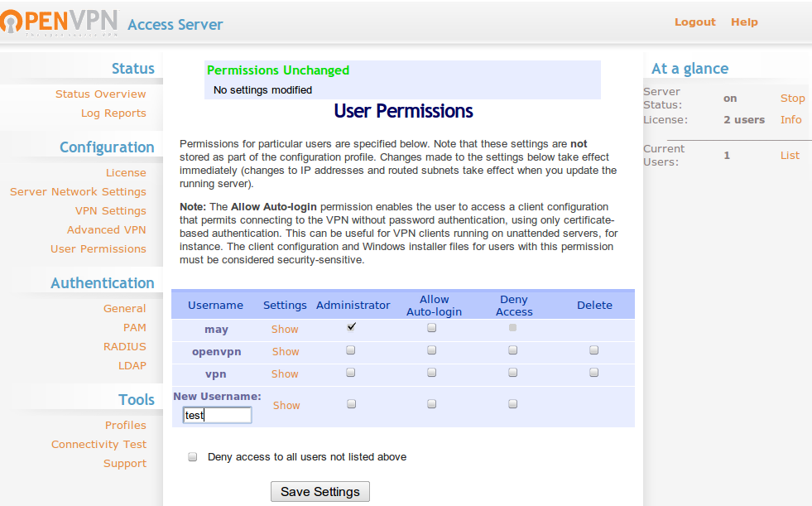Image resolution: width=812 pixels, height=506 pixels.
Task: Select LDAP authentication page
Action: coord(132,366)
